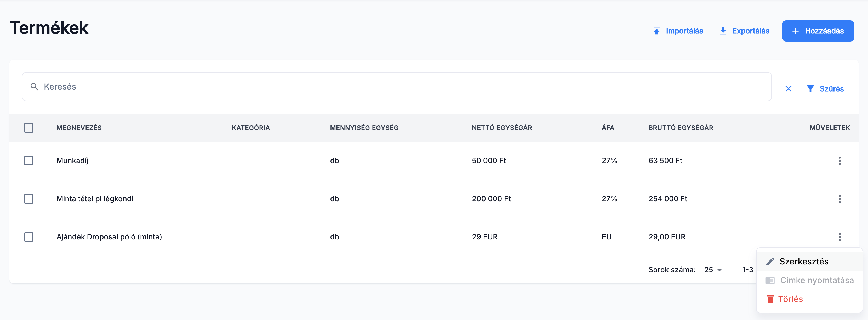The height and width of the screenshot is (320, 868).
Task: Check the Munkadíj row checkbox
Action: [29, 161]
